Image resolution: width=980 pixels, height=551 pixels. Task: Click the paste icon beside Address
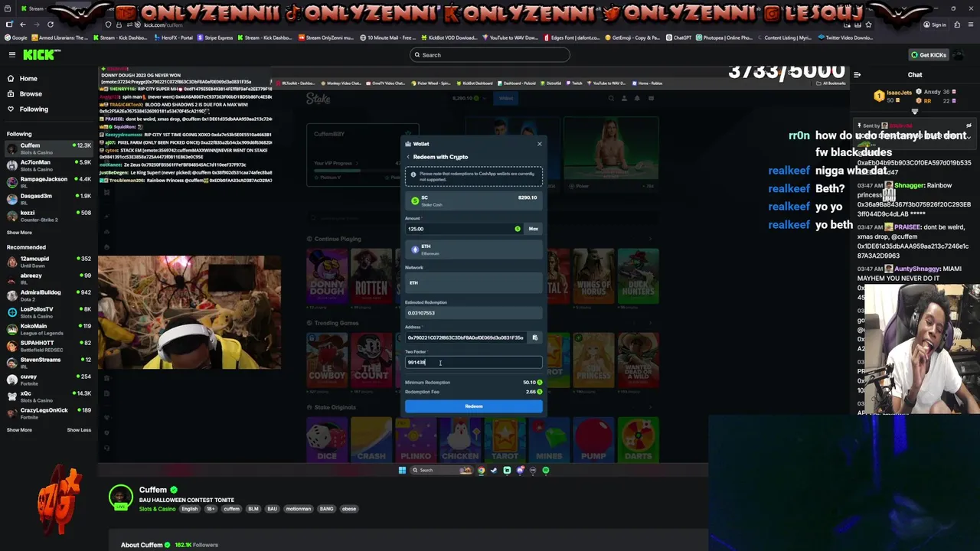tap(534, 337)
